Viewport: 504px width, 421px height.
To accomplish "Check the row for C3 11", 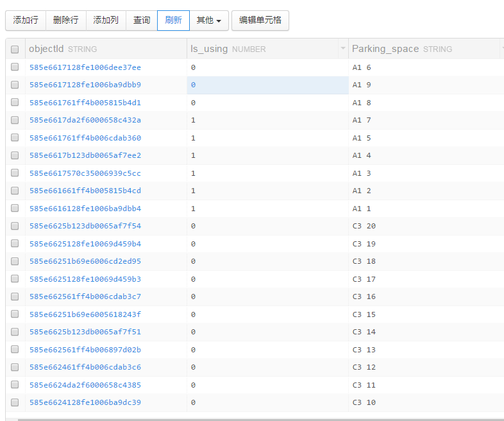I will pyautogui.click(x=15, y=384).
